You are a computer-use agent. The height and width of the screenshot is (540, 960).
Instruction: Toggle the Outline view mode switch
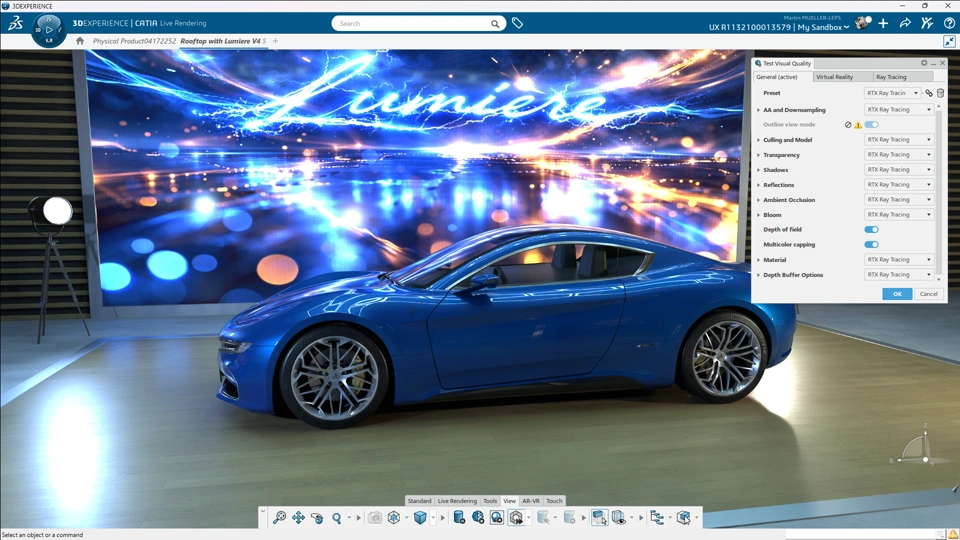871,124
